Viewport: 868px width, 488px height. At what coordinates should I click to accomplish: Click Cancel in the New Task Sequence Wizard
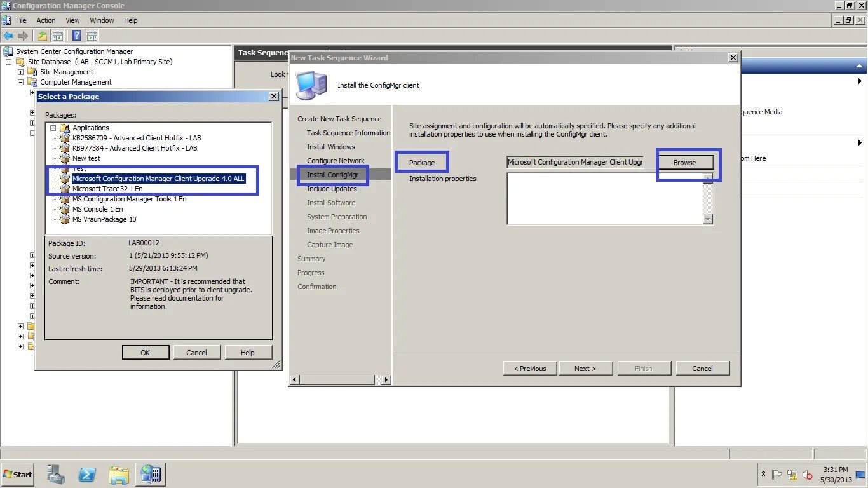[702, 369]
